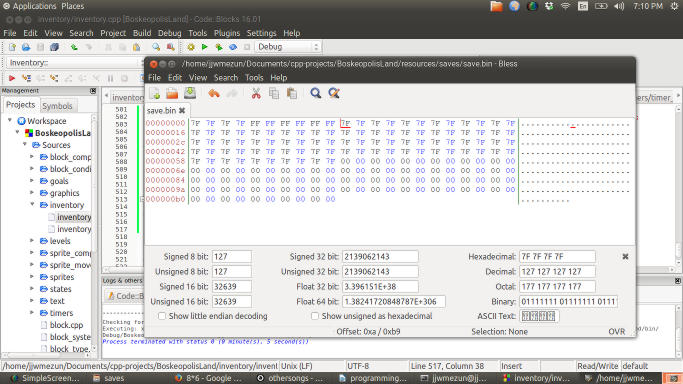The height and width of the screenshot is (384, 683).
Task: Collapse the inventory folder
Action: click(x=32, y=204)
